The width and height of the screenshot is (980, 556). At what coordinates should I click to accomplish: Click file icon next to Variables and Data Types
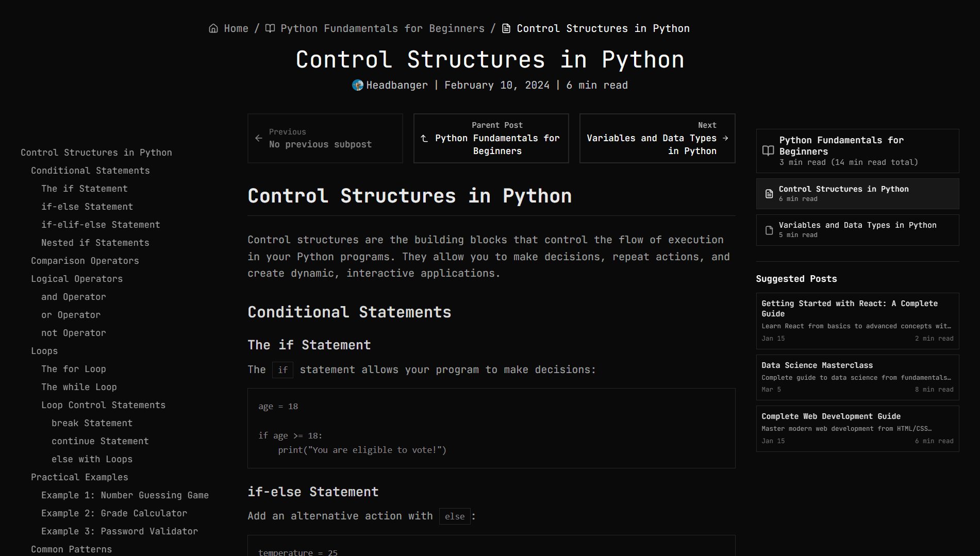coord(769,230)
